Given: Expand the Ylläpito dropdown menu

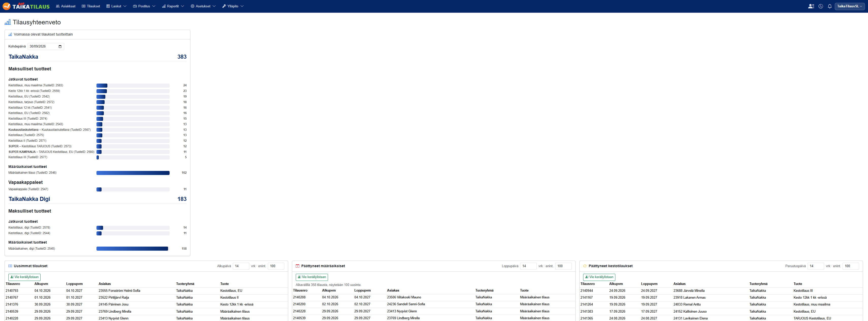Looking at the screenshot, I should (233, 6).
